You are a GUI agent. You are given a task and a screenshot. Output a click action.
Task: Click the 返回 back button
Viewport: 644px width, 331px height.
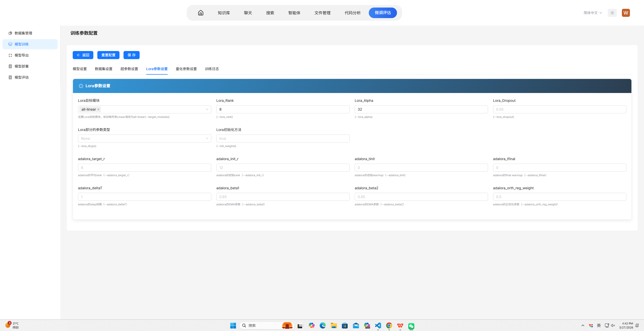(83, 55)
